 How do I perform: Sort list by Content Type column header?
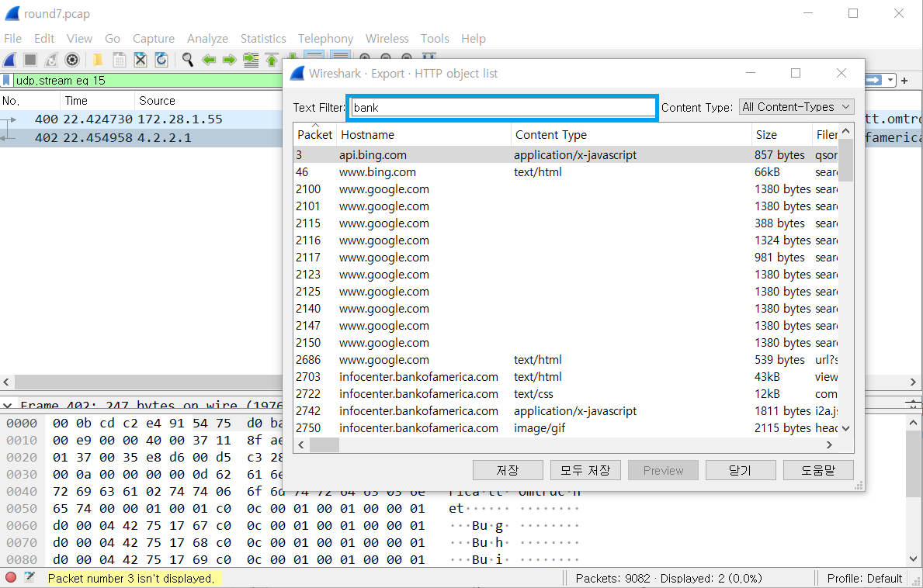[x=632, y=135]
